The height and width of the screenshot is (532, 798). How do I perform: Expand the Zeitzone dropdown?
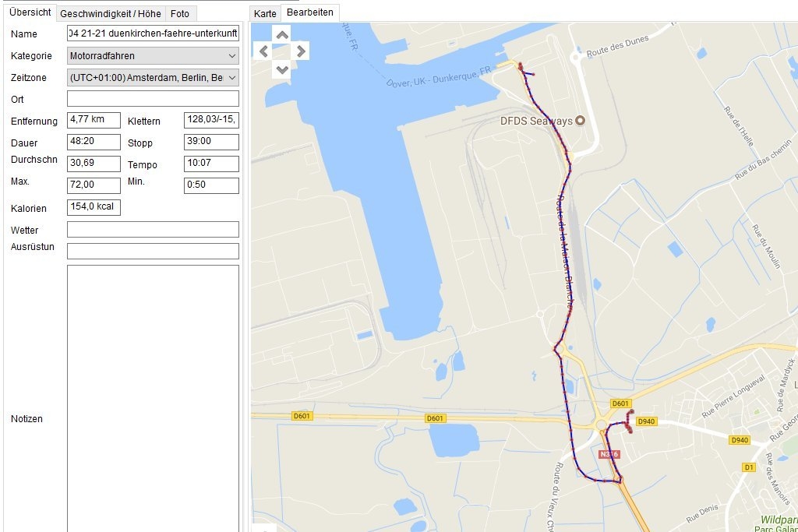pos(153,78)
